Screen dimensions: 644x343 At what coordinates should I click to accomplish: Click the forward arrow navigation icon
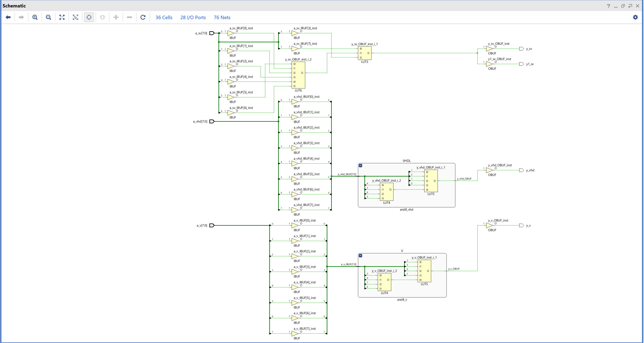22,17
